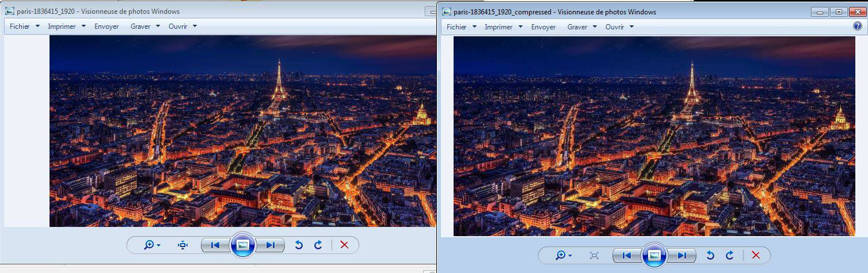Expand Fichier dropdown arrow in compressed window
This screenshot has height=273, width=868.
point(474,27)
